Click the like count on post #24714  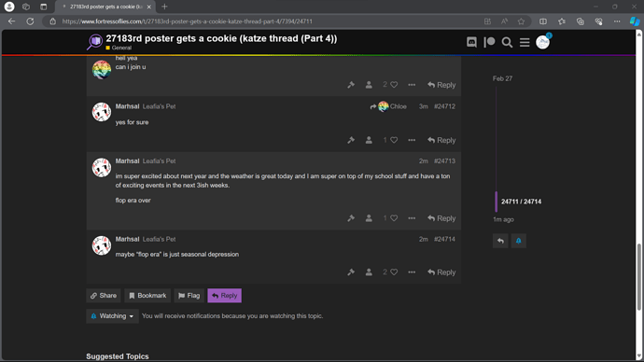tap(385, 272)
